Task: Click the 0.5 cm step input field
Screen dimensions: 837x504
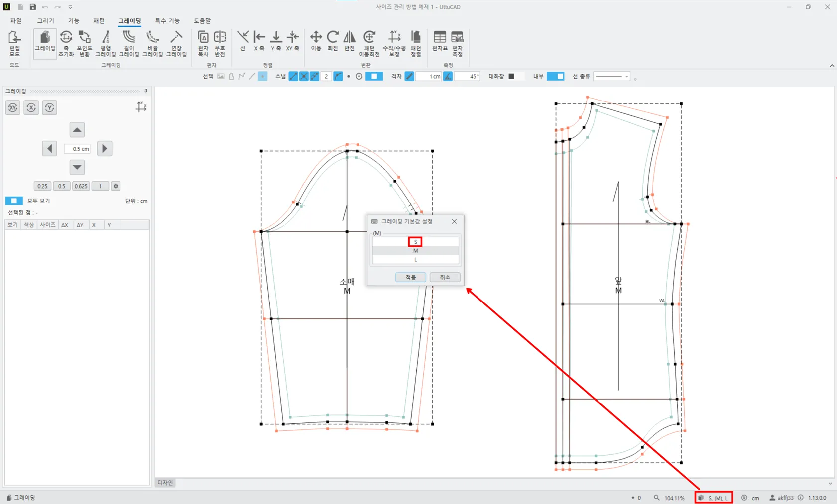Action: click(77, 149)
